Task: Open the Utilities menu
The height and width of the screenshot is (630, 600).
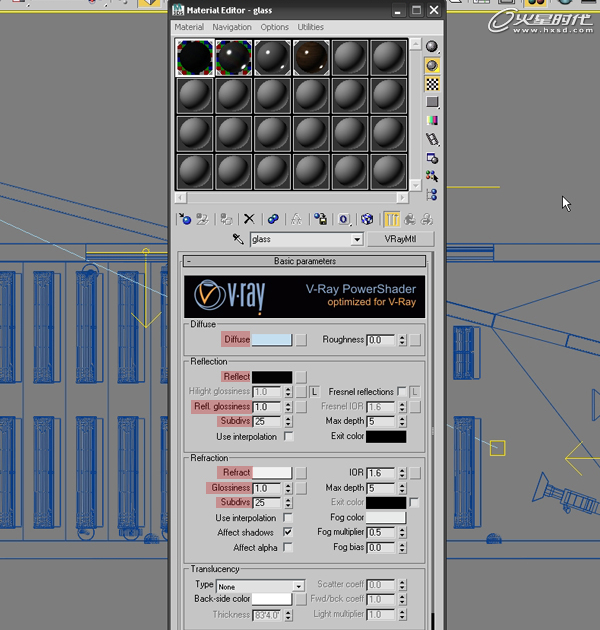Action: [310, 27]
